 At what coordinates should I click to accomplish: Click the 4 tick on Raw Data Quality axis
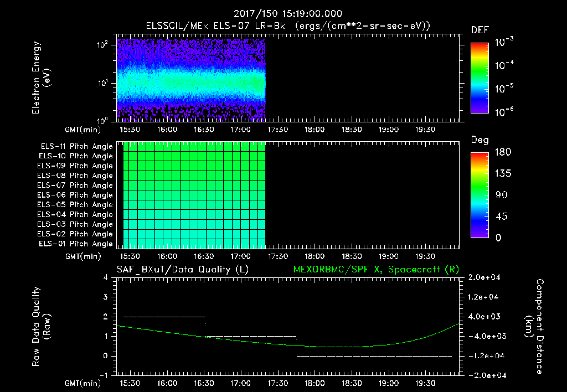click(x=106, y=277)
